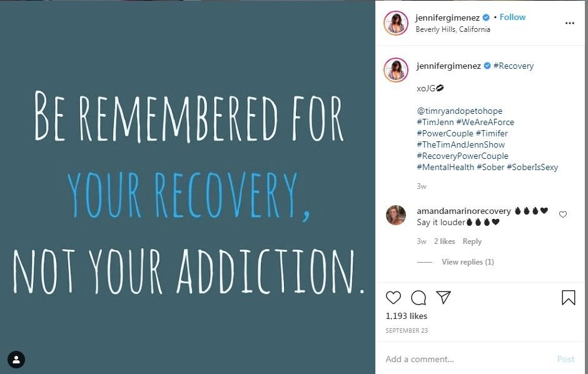Open jennifergimenez profile picture in header
The height and width of the screenshot is (374, 588).
pos(395,23)
